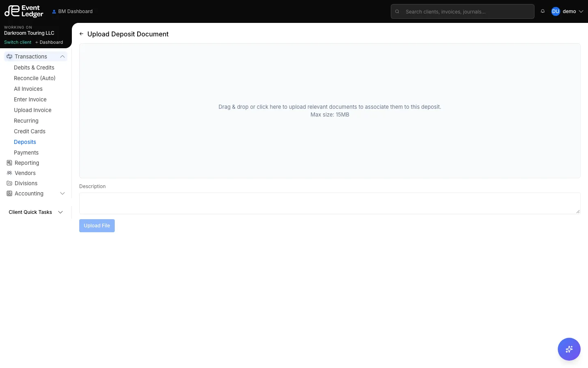Screen dimensions: 588x368
Task: Return to Dashboard link
Action: pos(49,42)
